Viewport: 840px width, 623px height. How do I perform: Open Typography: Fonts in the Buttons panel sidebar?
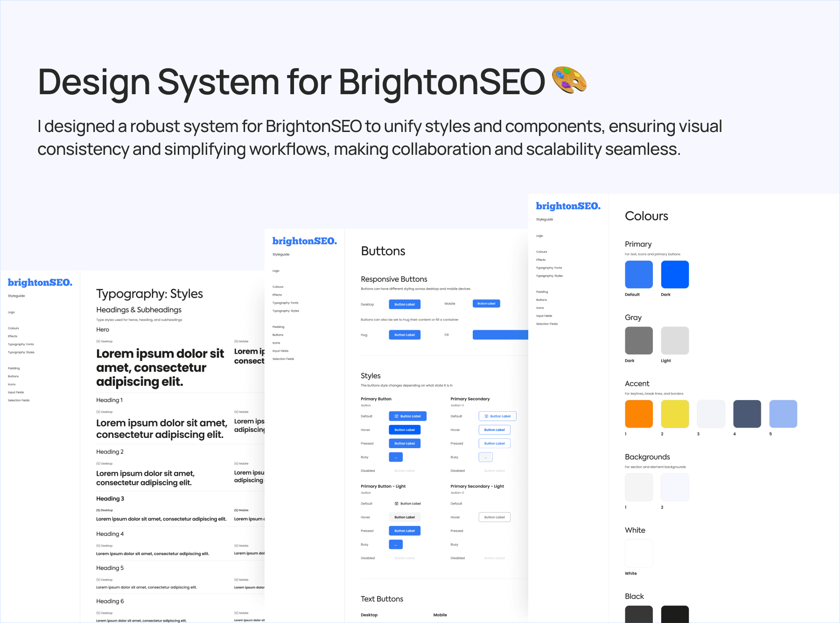pyautogui.click(x=286, y=303)
